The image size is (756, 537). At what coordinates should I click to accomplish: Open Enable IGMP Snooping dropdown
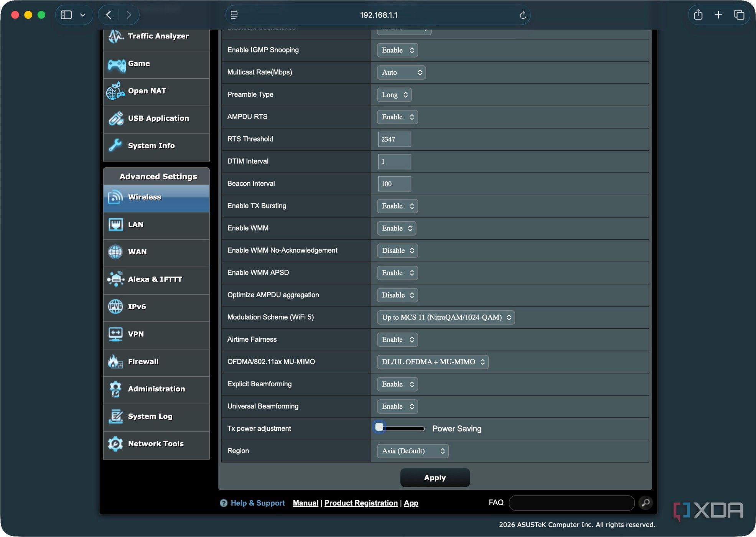click(x=397, y=50)
